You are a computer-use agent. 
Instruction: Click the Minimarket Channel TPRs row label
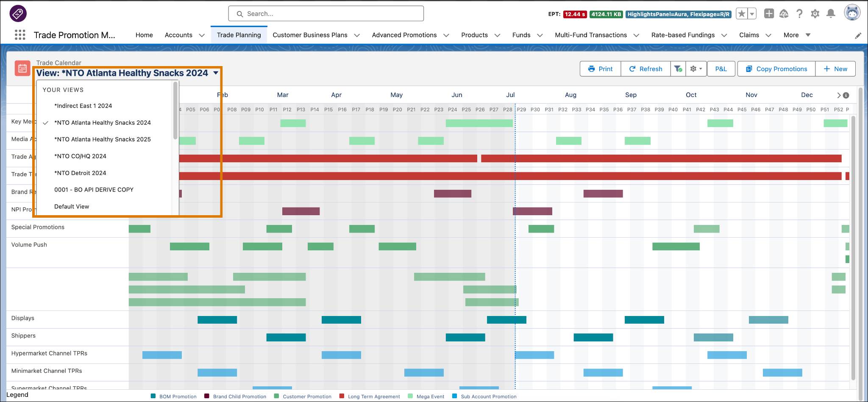point(47,371)
